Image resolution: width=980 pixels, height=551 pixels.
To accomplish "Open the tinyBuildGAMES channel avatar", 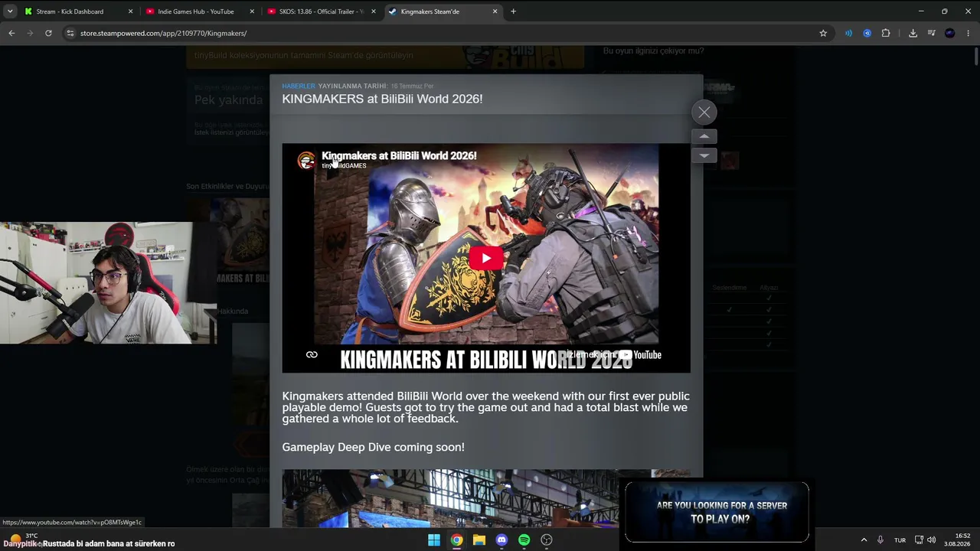I will [306, 160].
